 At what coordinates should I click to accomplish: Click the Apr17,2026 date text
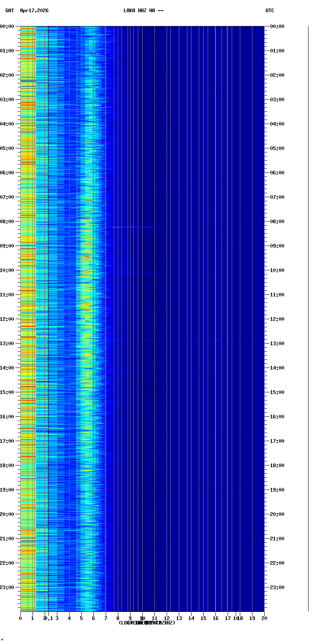click(x=34, y=11)
